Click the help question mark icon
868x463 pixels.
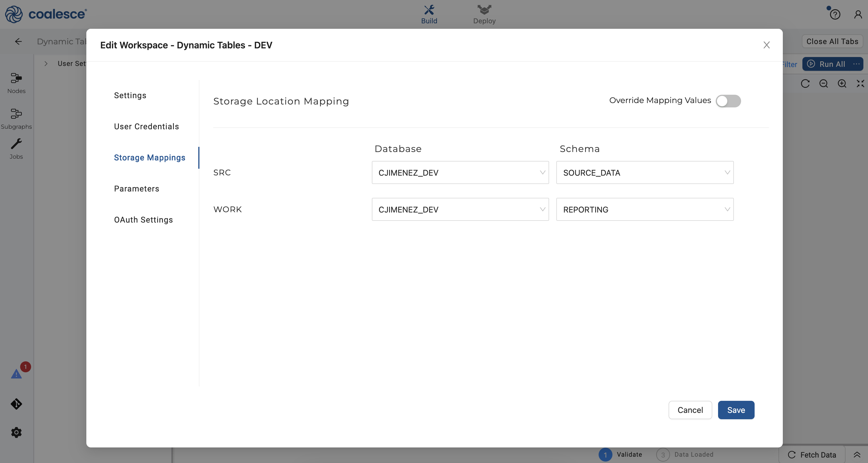835,14
